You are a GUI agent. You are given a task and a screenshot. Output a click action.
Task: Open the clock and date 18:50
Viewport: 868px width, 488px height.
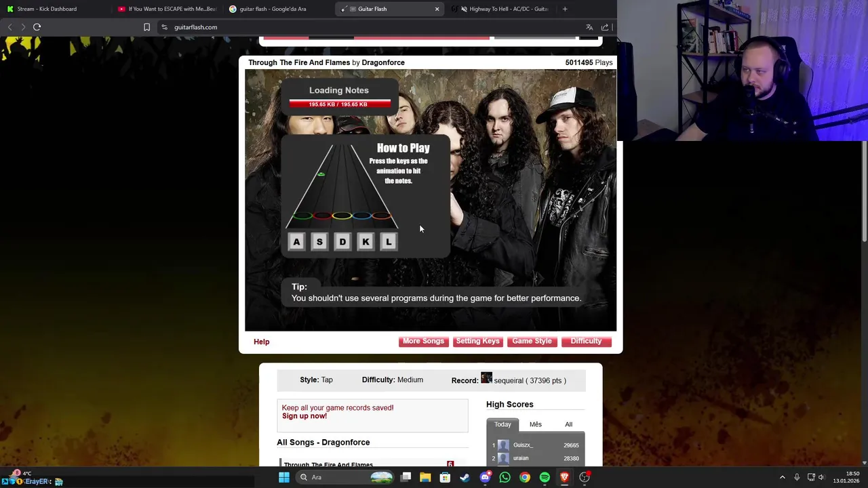coord(846,477)
